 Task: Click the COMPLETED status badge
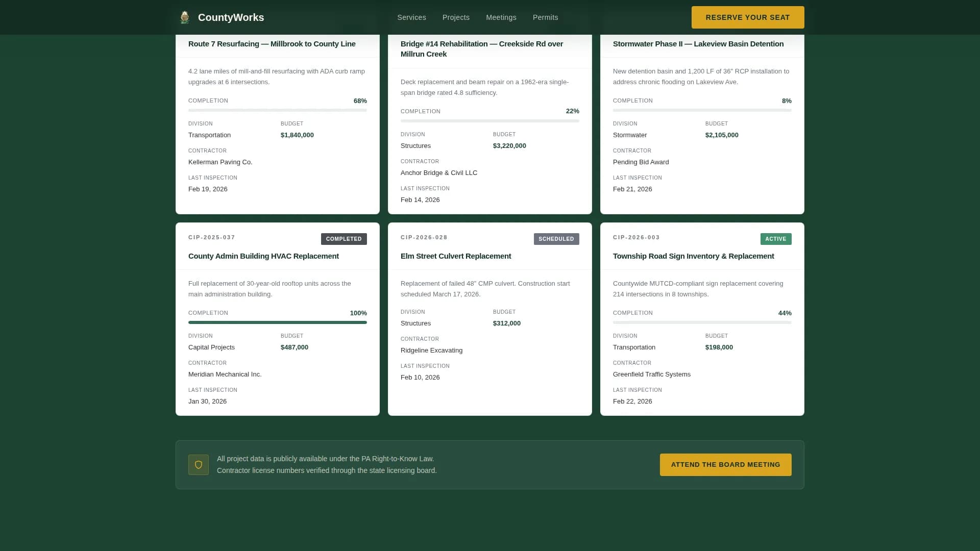344,239
